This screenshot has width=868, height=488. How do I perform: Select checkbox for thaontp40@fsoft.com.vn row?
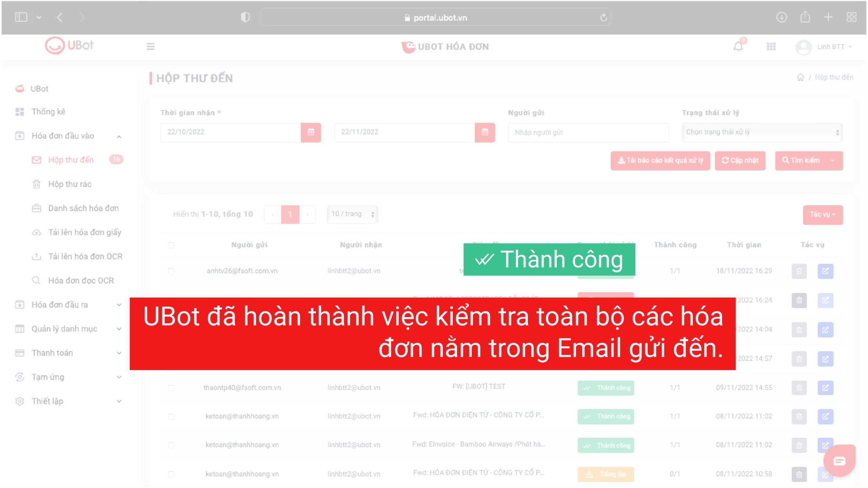coord(171,388)
